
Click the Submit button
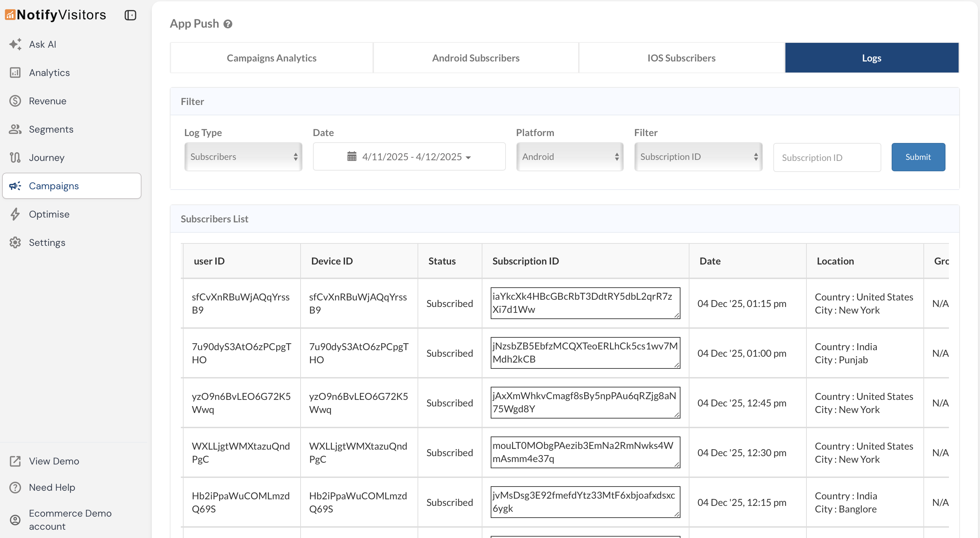click(x=918, y=157)
